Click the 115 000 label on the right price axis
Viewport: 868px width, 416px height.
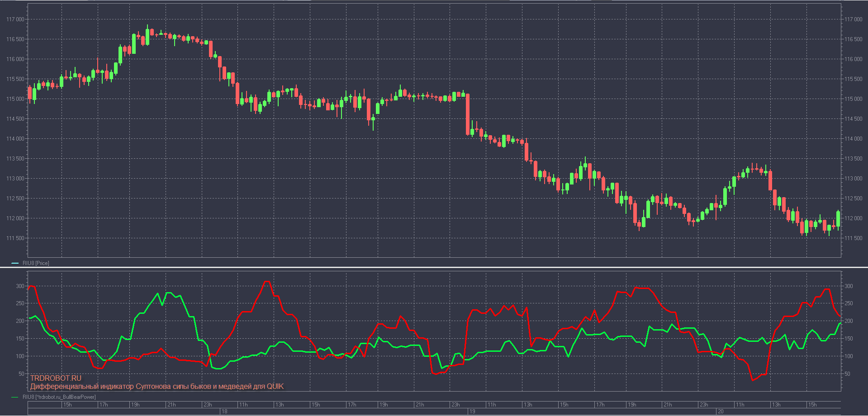tap(853, 99)
